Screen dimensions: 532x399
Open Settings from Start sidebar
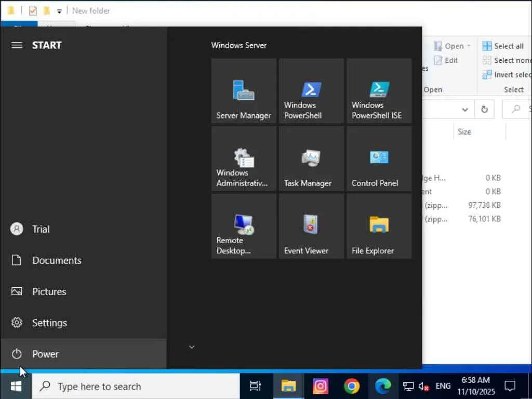pos(84,323)
